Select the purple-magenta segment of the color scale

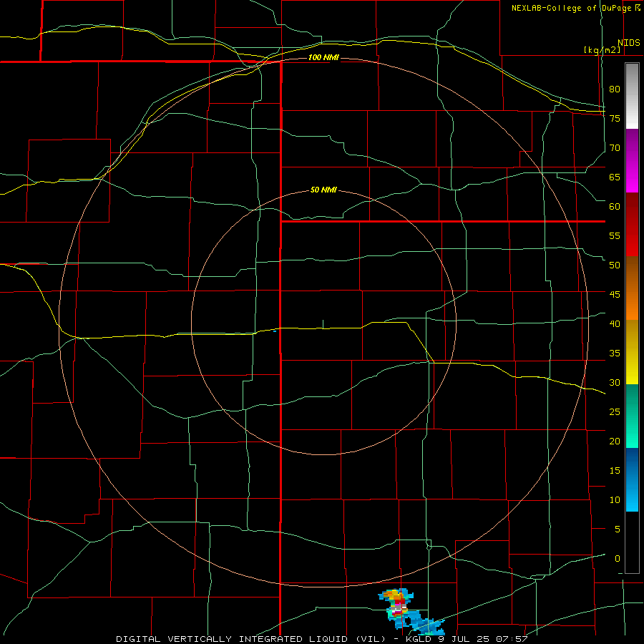click(x=632, y=160)
